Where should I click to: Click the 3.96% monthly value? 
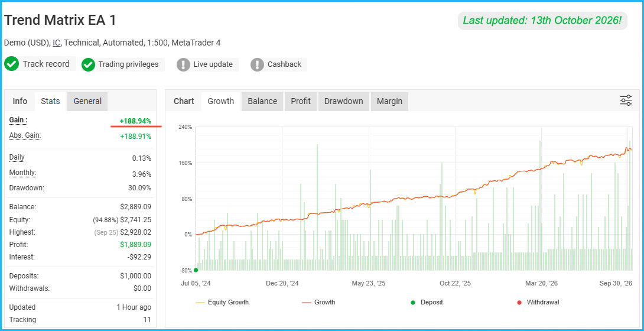(142, 174)
